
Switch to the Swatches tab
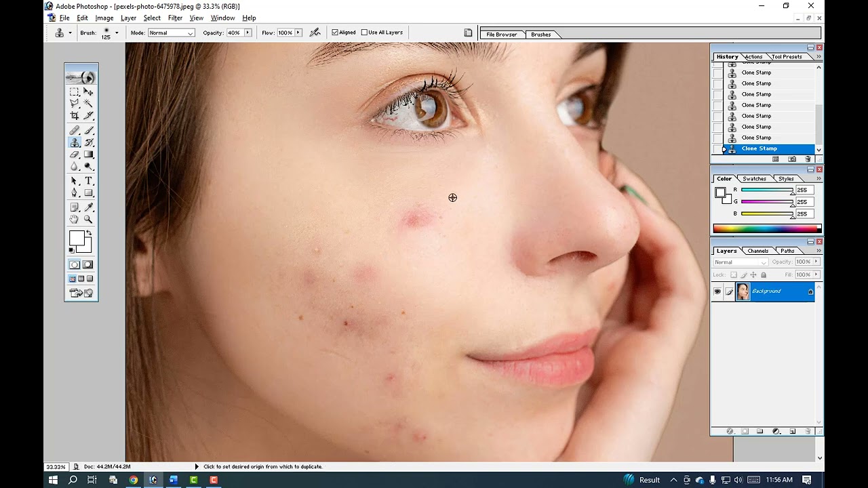tap(754, 179)
